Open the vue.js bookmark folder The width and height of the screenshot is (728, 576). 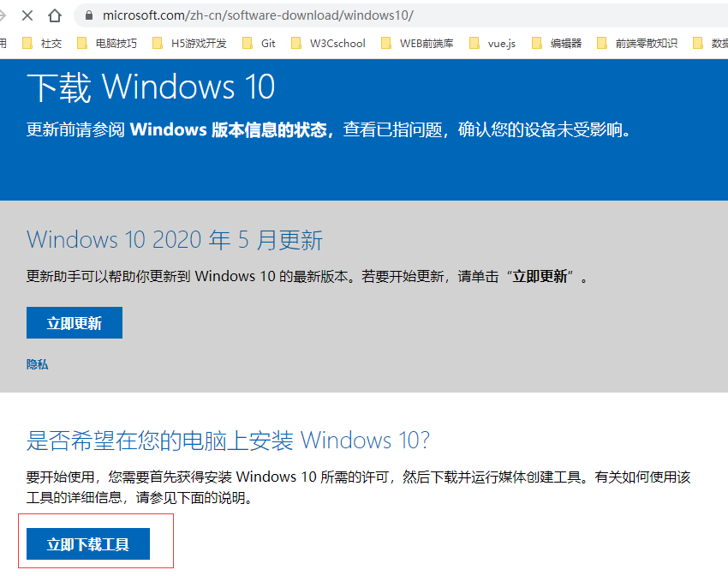pyautogui.click(x=492, y=43)
